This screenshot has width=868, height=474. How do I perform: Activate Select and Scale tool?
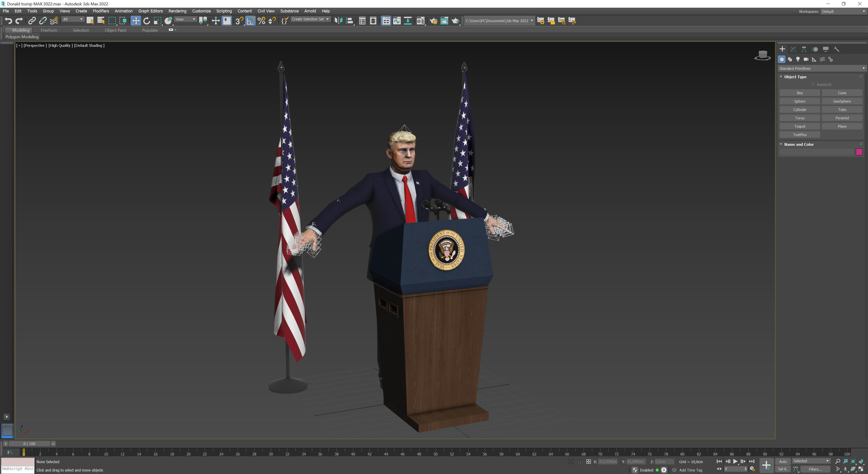point(157,21)
